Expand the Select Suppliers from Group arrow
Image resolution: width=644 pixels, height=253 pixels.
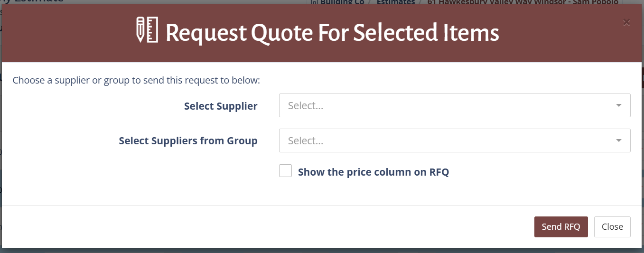[x=618, y=141]
